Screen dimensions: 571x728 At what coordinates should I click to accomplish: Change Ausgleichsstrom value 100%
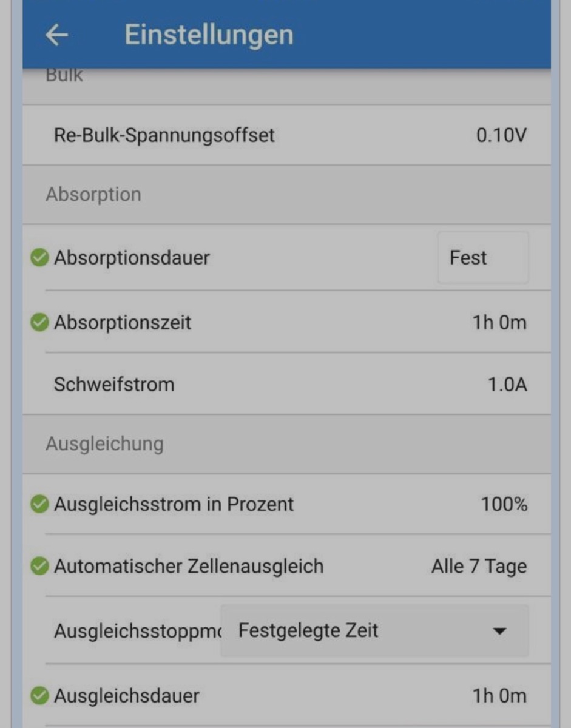click(x=504, y=504)
